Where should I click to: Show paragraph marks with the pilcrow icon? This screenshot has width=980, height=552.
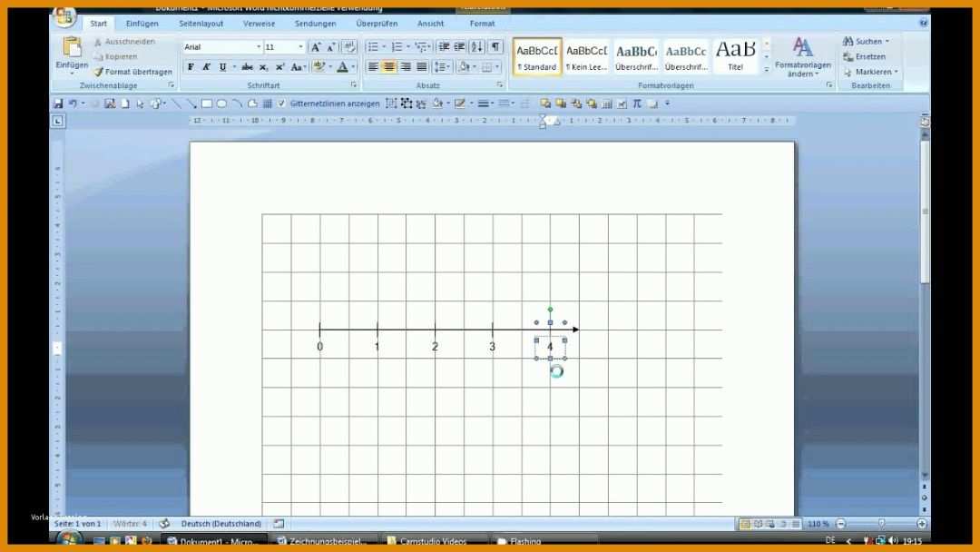pos(495,47)
